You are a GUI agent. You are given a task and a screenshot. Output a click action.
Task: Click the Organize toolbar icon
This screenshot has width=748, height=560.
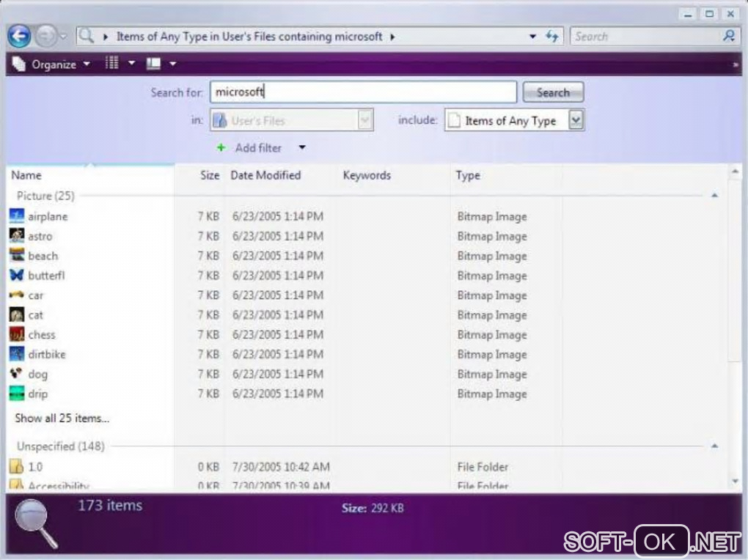point(18,64)
